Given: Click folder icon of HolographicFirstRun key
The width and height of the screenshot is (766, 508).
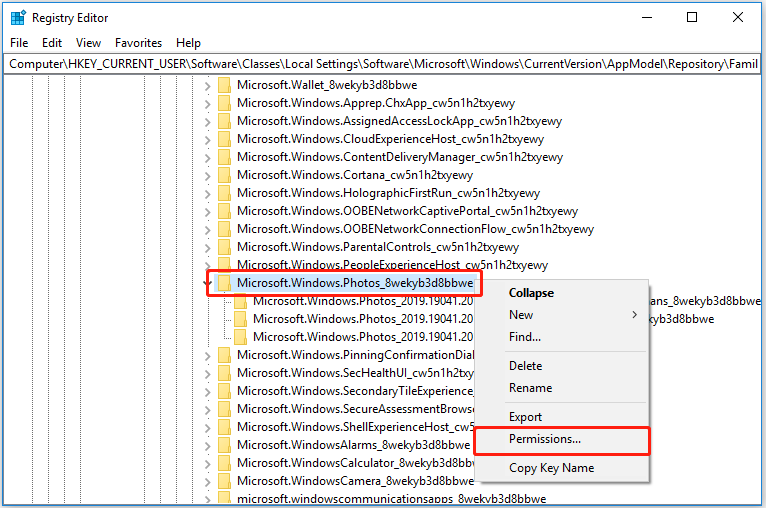Looking at the screenshot, I should coord(224,193).
